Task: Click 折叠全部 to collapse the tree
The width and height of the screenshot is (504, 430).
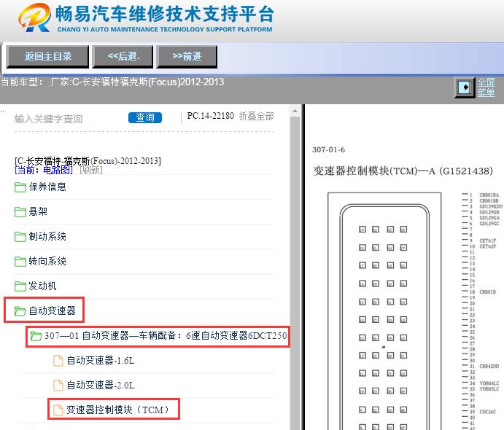Action: [x=257, y=116]
